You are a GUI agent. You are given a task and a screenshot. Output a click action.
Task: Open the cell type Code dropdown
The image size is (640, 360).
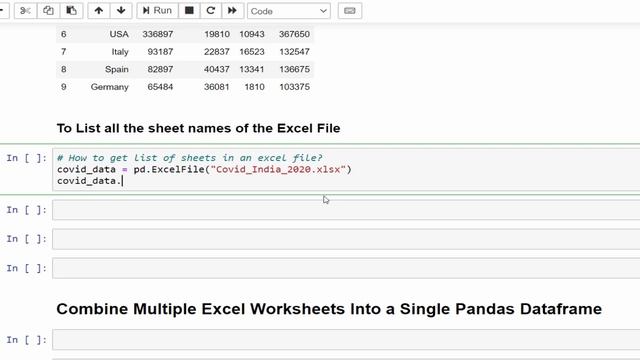pos(289,11)
